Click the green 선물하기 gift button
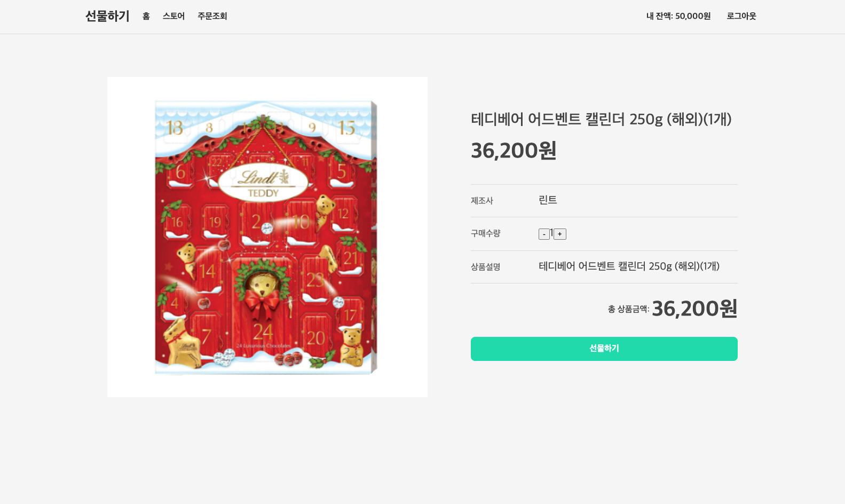 tap(604, 349)
